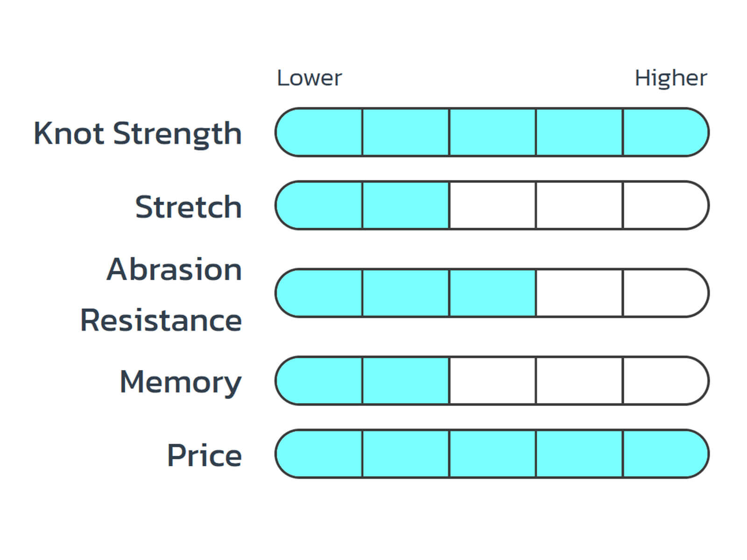Click the Higher scale label
Screen dimensions: 747x560
point(671,78)
